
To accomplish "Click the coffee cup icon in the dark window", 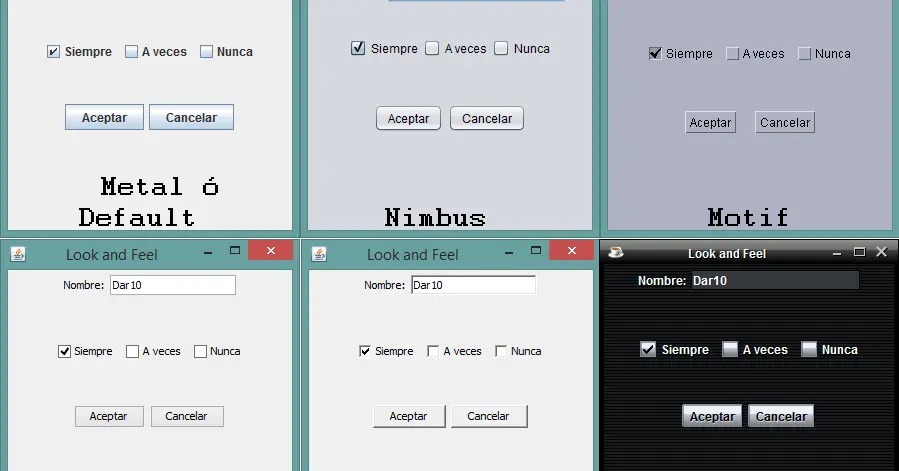I will coord(616,253).
